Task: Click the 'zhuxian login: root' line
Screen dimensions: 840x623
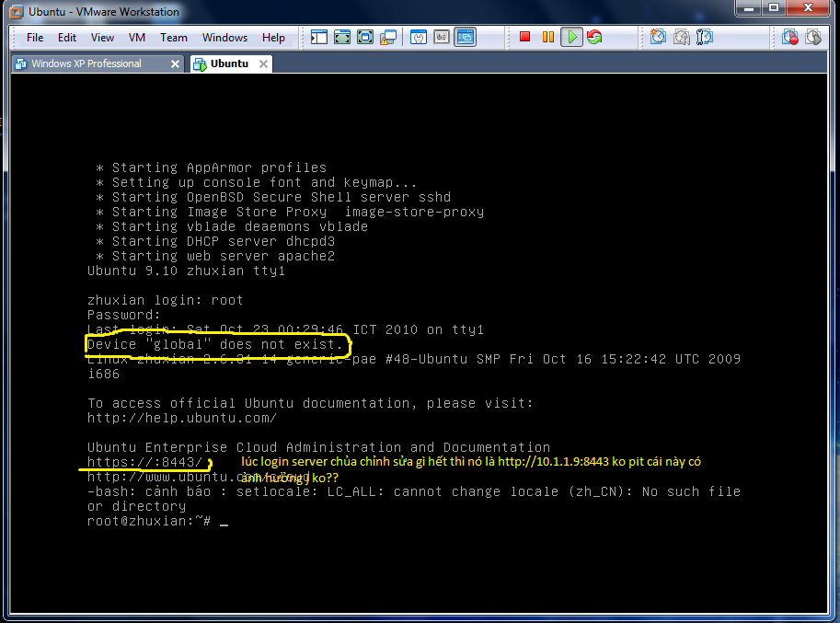Action: [x=165, y=300]
